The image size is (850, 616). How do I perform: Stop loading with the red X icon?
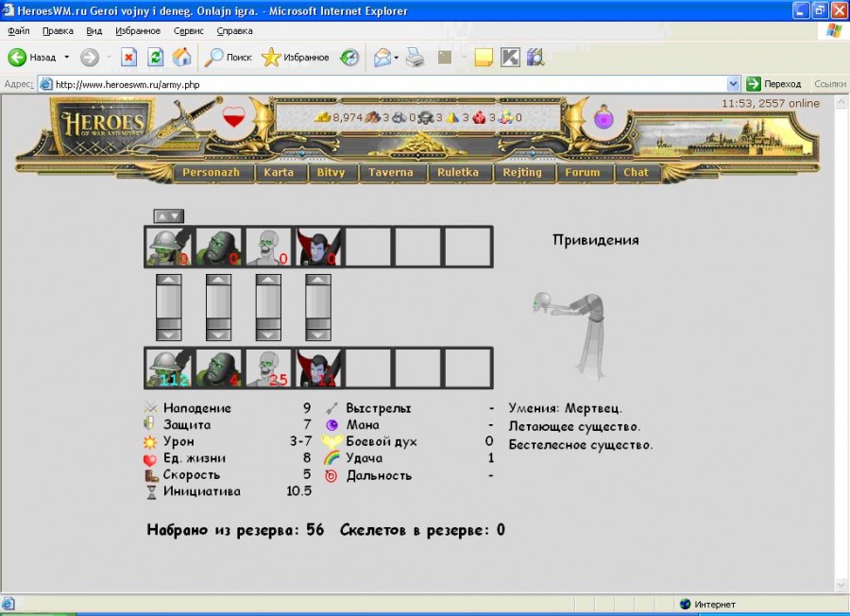tap(128, 57)
